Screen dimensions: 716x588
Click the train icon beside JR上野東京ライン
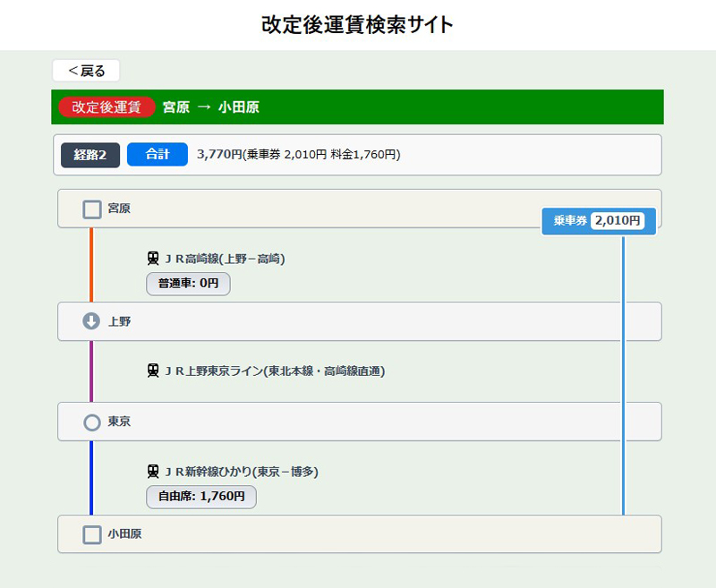click(x=153, y=371)
